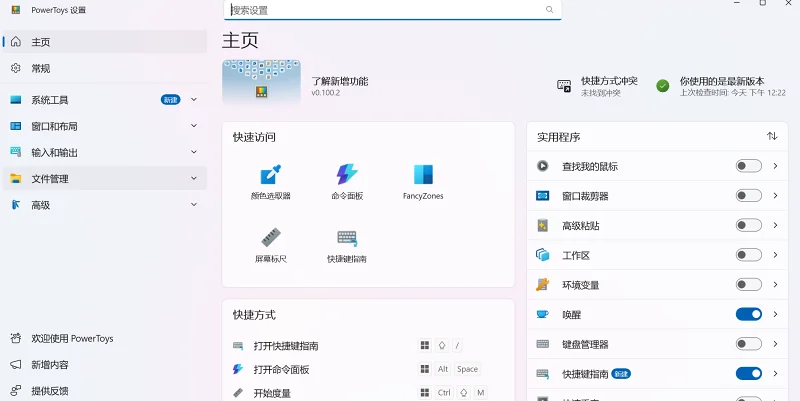800x401 pixels.
Task: Click the green up-to-date checkmark icon
Action: click(662, 86)
